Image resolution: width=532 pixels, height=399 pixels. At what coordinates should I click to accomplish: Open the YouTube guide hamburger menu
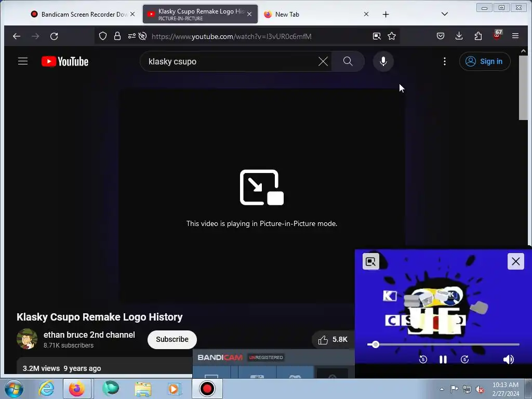tap(23, 61)
